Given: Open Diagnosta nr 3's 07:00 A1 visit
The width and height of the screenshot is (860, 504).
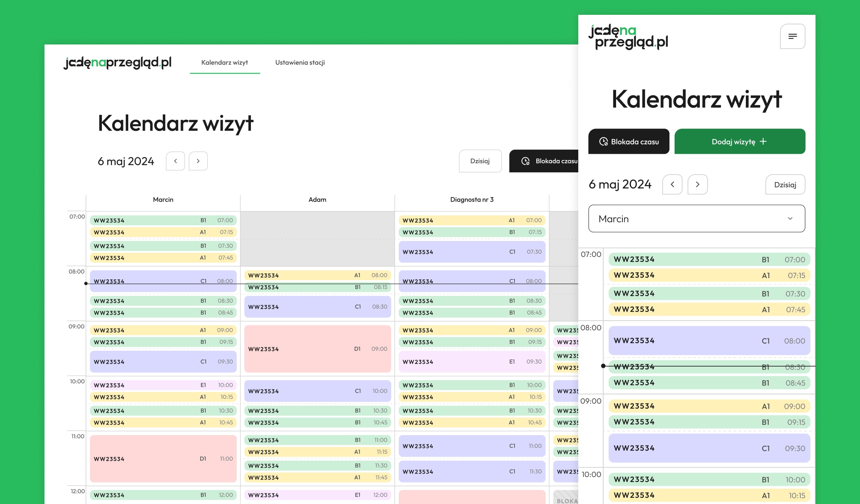Looking at the screenshot, I should point(472,220).
